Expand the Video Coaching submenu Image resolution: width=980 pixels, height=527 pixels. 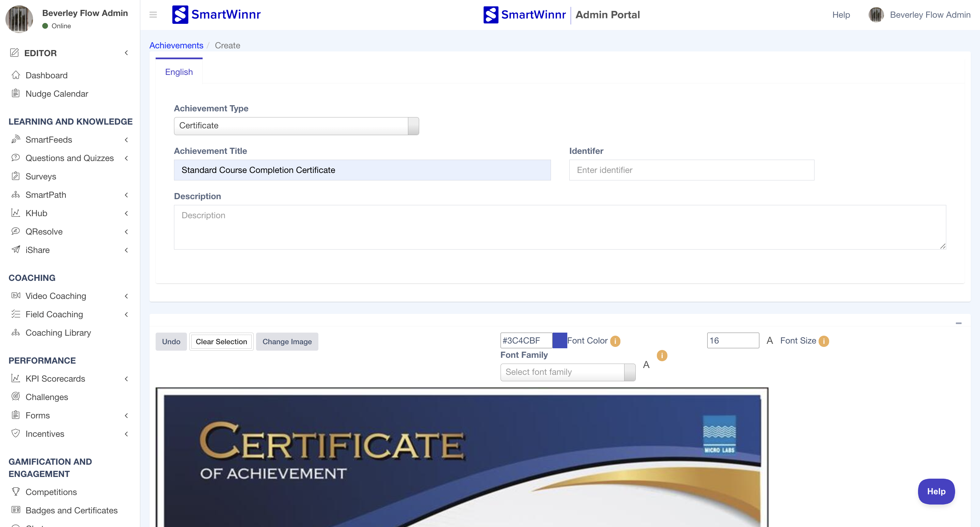point(126,296)
